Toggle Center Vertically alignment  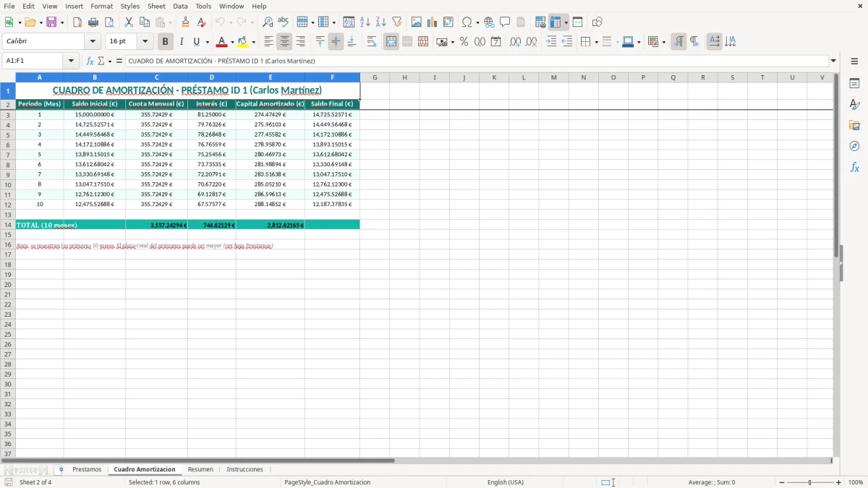336,42
